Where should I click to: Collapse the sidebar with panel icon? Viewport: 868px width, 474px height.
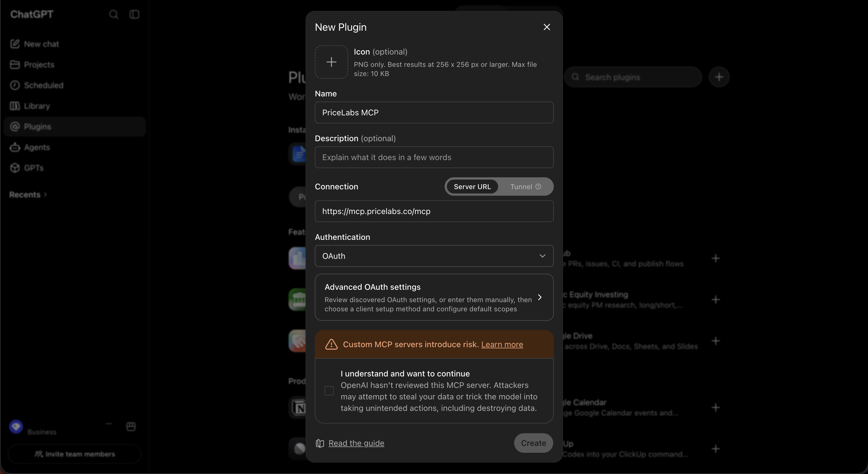tap(134, 14)
